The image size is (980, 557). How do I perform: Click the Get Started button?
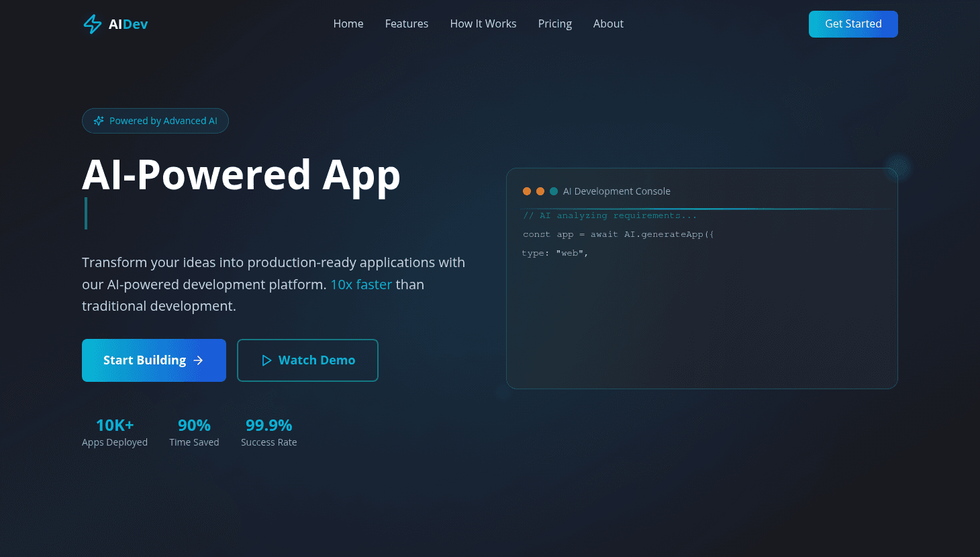pos(853,23)
